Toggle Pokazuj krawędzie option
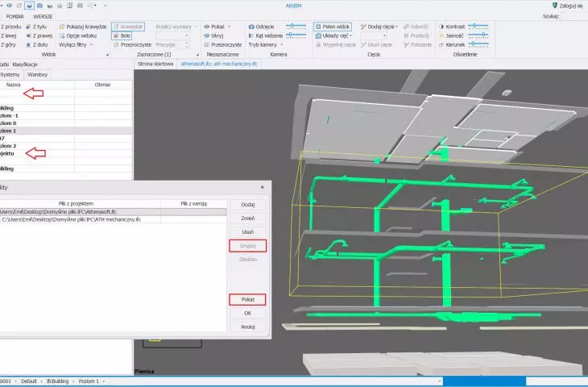This screenshot has height=387, width=588. pos(83,27)
